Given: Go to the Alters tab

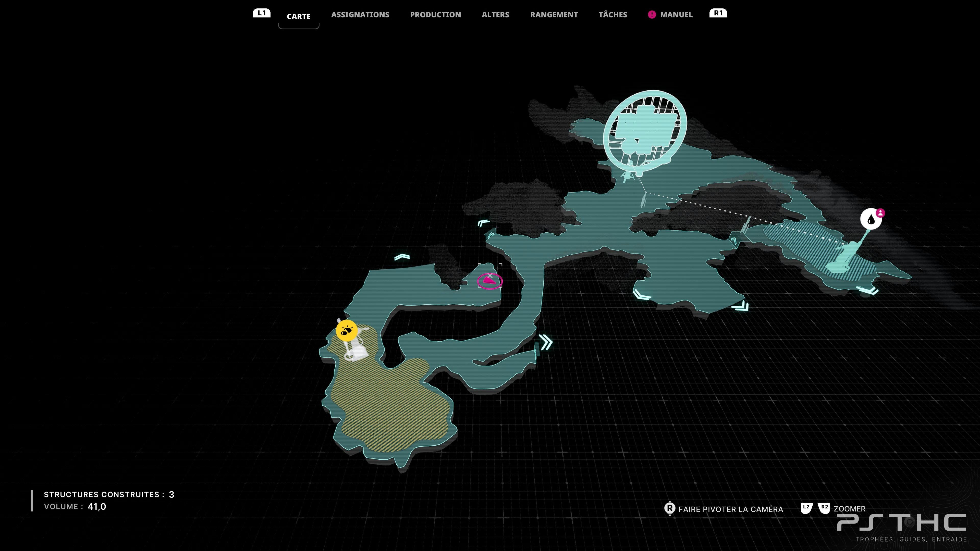Looking at the screenshot, I should pos(495,15).
